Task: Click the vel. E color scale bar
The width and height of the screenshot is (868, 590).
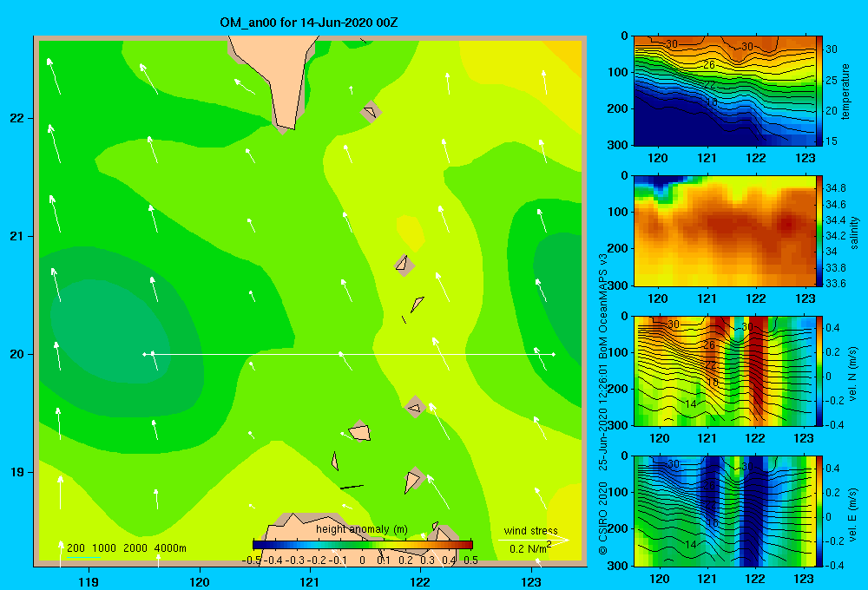Action: click(x=819, y=511)
